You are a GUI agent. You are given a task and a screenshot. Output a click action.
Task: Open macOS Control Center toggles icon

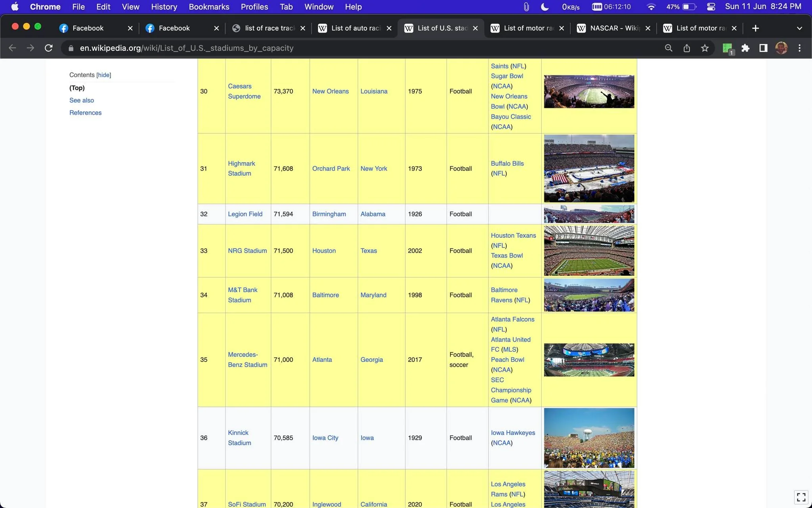pyautogui.click(x=711, y=7)
